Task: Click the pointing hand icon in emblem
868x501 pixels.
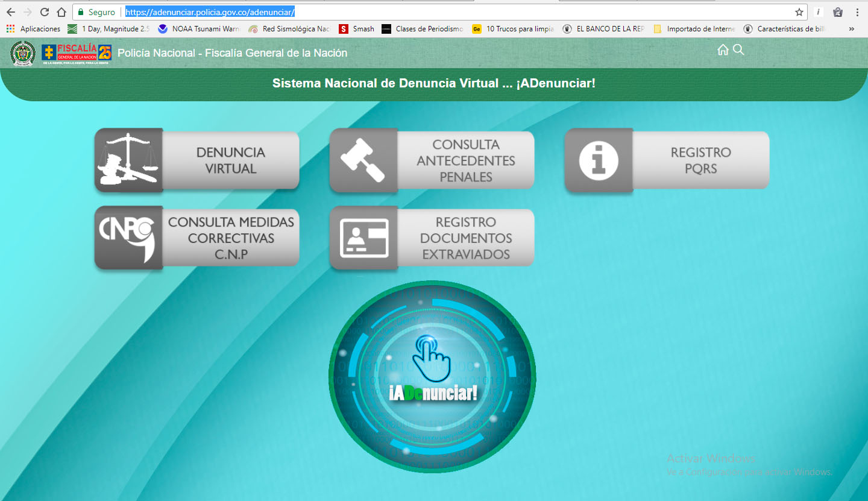Action: click(431, 358)
